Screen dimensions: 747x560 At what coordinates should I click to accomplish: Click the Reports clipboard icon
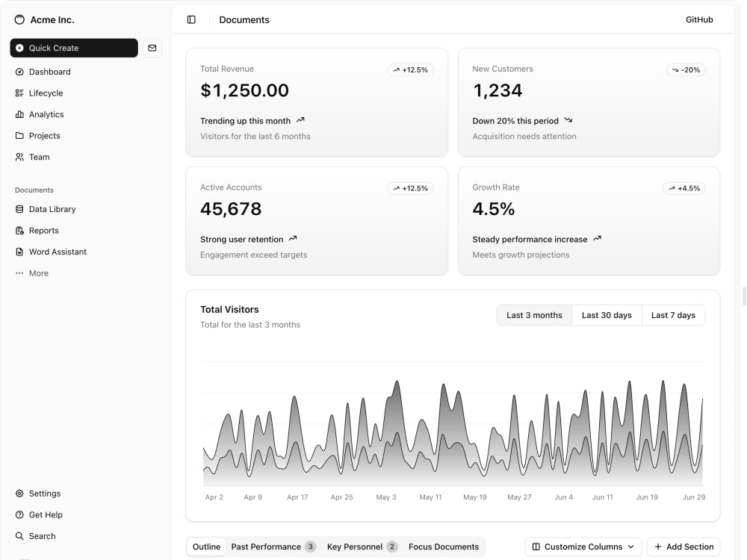(19, 231)
